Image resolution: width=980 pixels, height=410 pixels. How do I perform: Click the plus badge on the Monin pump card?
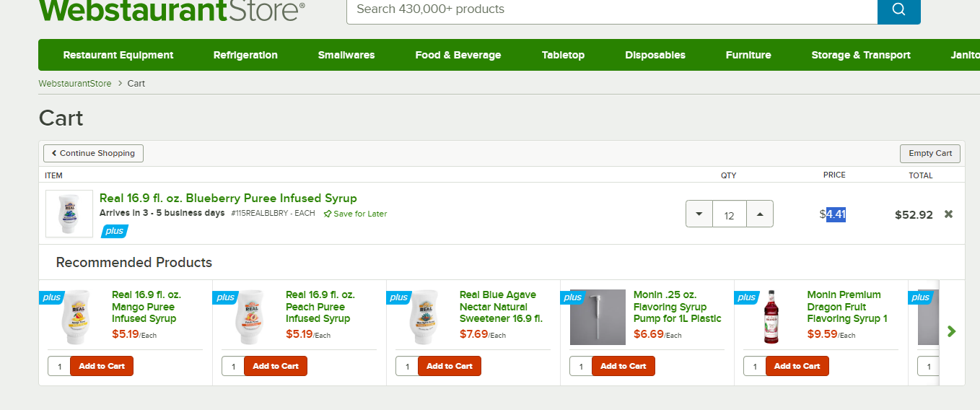[573, 297]
